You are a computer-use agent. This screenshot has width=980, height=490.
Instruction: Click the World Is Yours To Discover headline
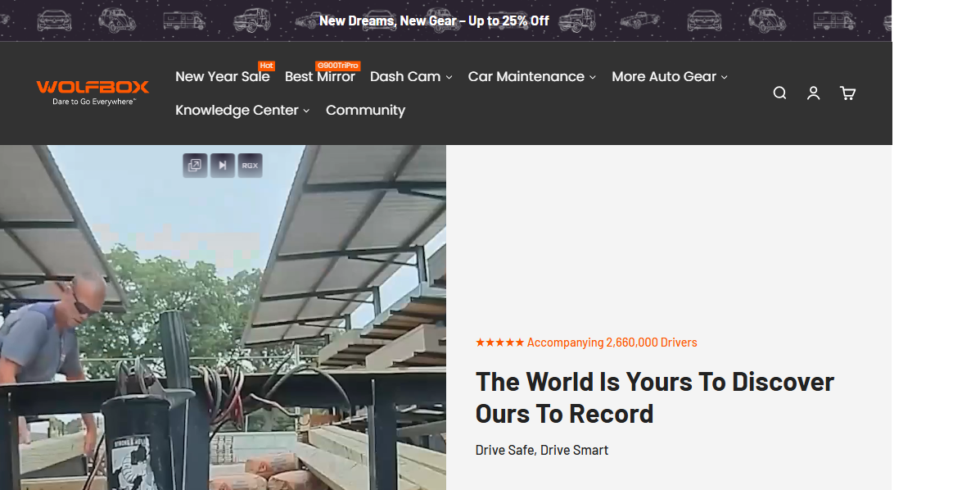654,397
